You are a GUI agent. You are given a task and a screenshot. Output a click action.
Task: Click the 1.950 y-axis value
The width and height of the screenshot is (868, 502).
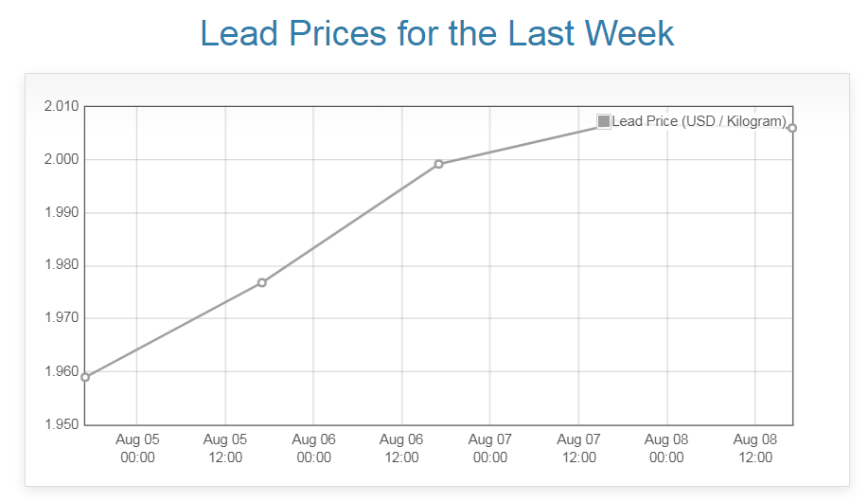pyautogui.click(x=61, y=424)
